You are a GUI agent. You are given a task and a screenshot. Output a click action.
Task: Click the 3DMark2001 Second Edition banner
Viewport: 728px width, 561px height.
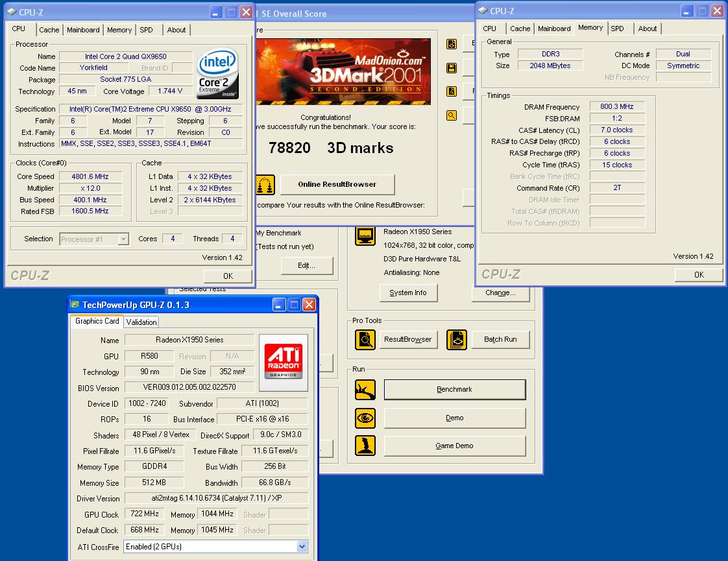coord(343,71)
